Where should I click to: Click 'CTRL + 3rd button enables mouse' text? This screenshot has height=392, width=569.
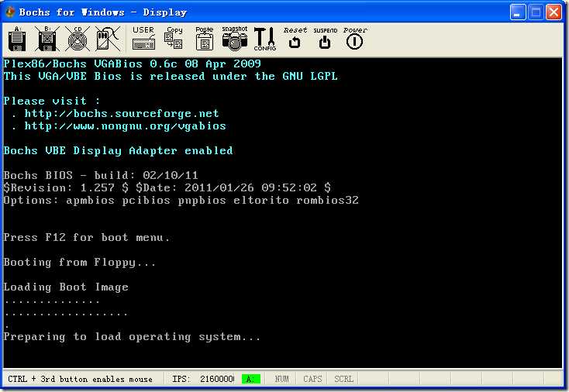click(x=80, y=379)
